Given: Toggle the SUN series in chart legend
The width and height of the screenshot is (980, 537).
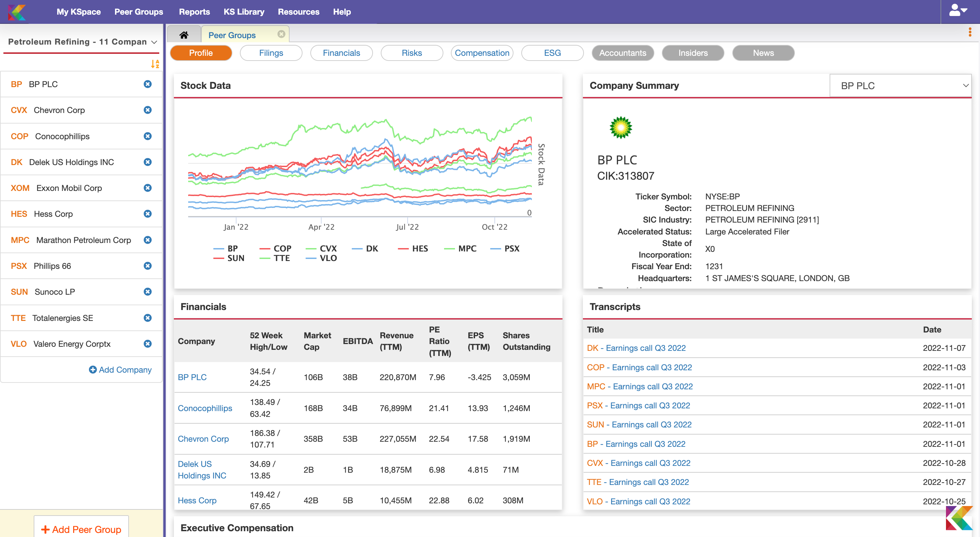Looking at the screenshot, I should (x=229, y=258).
